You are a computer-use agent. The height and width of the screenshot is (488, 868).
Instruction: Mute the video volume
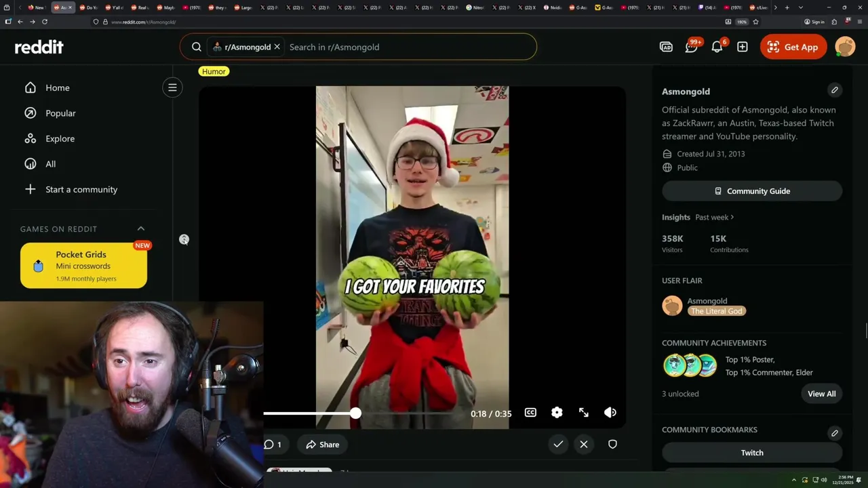pos(610,412)
